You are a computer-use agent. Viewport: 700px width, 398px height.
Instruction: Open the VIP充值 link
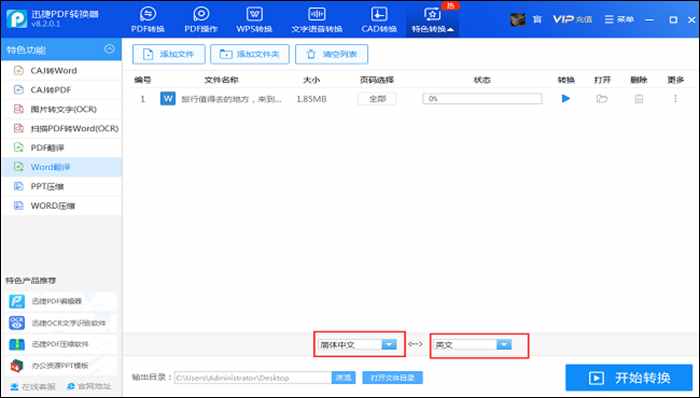(x=572, y=20)
